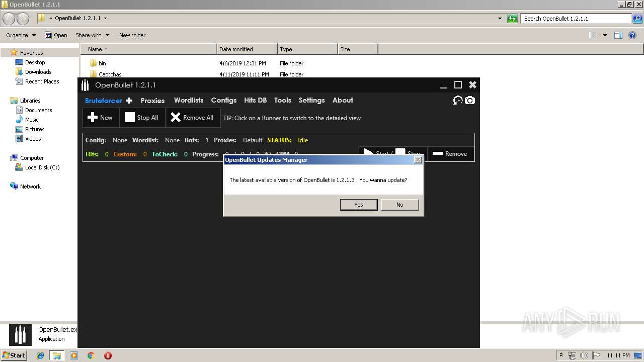The image size is (644, 362).
Task: Click the Explorer taskbar button
Action: click(56, 355)
